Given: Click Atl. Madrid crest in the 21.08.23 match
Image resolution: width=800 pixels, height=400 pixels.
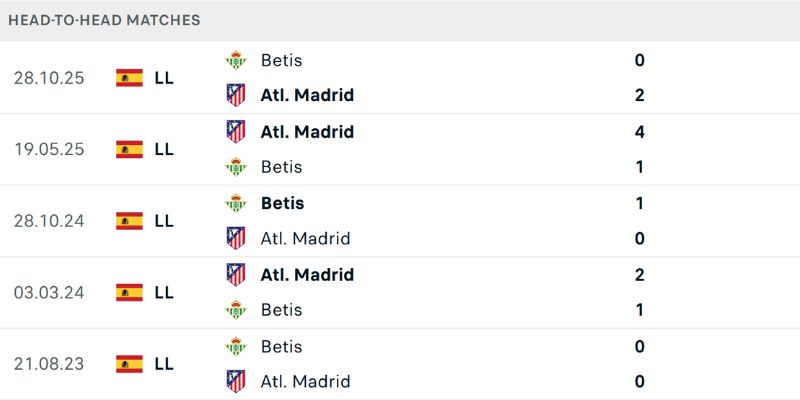Looking at the screenshot, I should (x=236, y=382).
